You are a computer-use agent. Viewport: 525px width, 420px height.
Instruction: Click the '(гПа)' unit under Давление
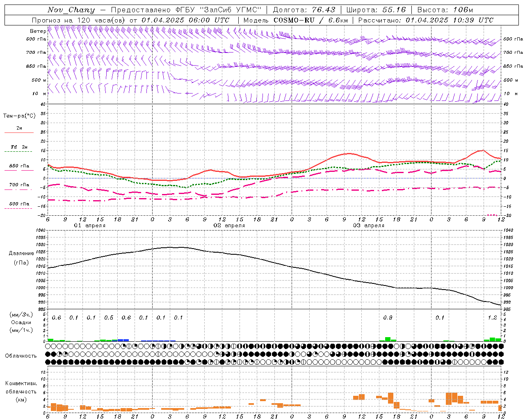(21, 263)
